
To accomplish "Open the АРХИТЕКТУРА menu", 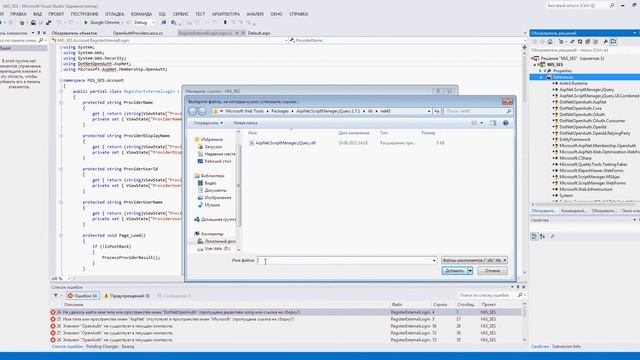I will click(x=226, y=14).
